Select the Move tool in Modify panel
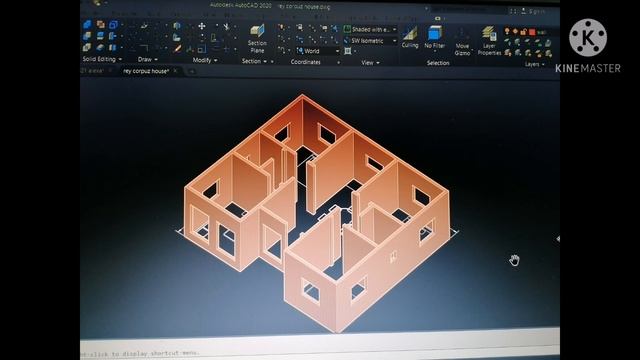Viewport: 640px width, 360px height. coord(202,26)
